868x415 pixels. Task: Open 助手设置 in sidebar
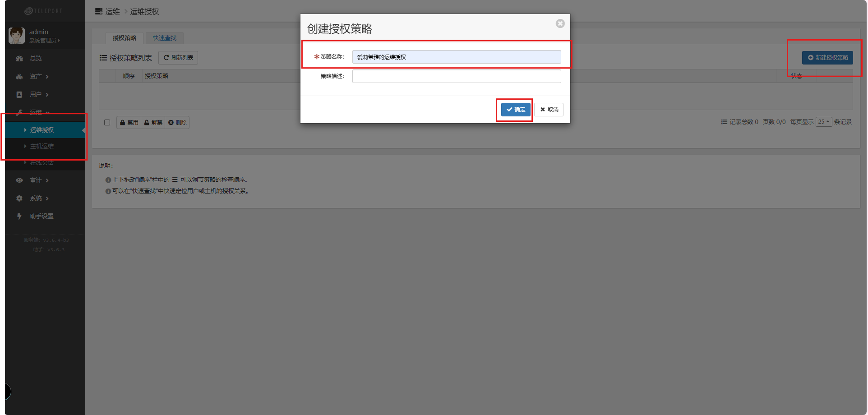click(x=42, y=216)
